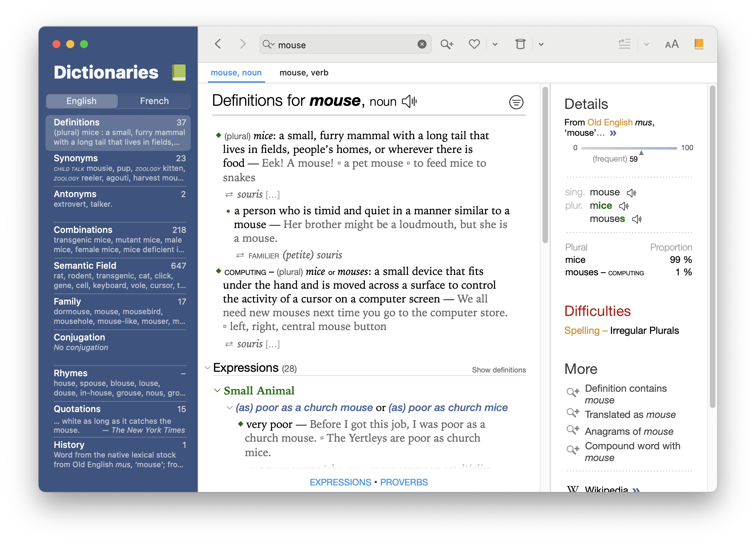Clear the search field with the X button
756x543 pixels.
422,44
